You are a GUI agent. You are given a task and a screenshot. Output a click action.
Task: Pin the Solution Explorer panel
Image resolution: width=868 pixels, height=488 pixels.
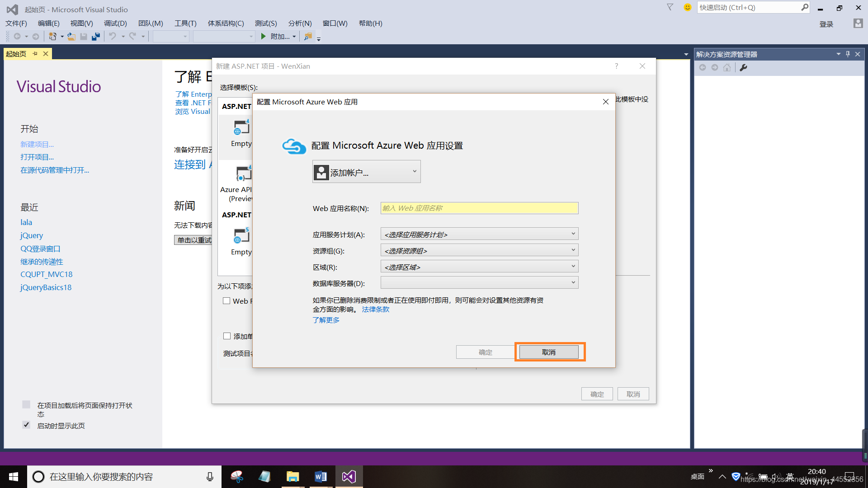point(848,54)
